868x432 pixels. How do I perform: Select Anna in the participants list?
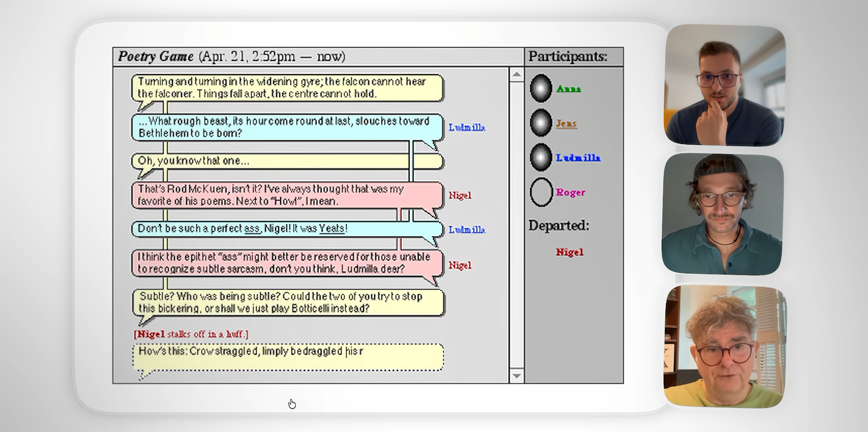(x=568, y=89)
